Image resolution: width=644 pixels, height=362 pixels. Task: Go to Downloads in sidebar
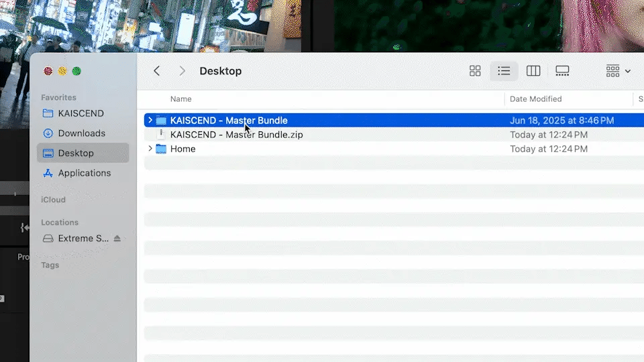click(81, 133)
